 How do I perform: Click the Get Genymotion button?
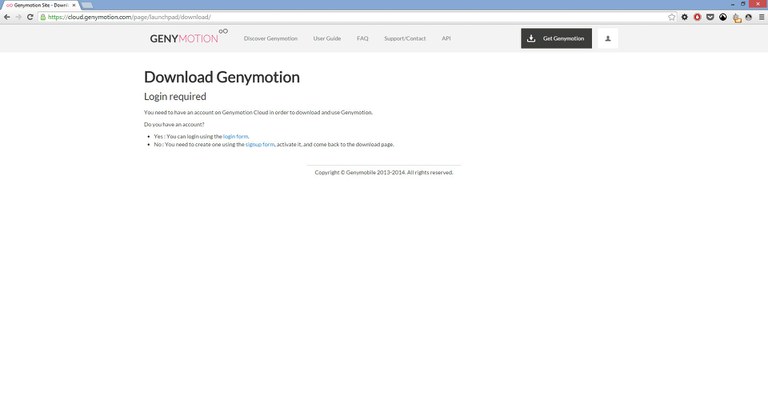[x=556, y=38]
